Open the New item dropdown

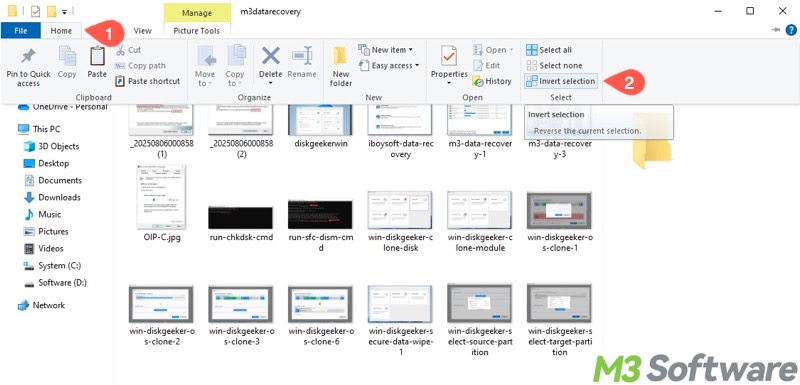pyautogui.click(x=385, y=50)
